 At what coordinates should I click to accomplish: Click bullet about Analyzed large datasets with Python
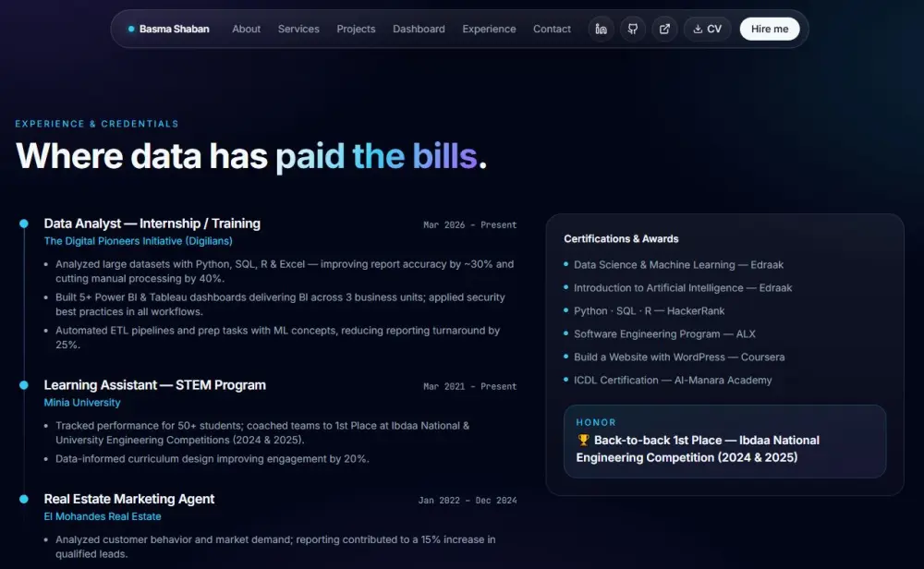pos(285,271)
